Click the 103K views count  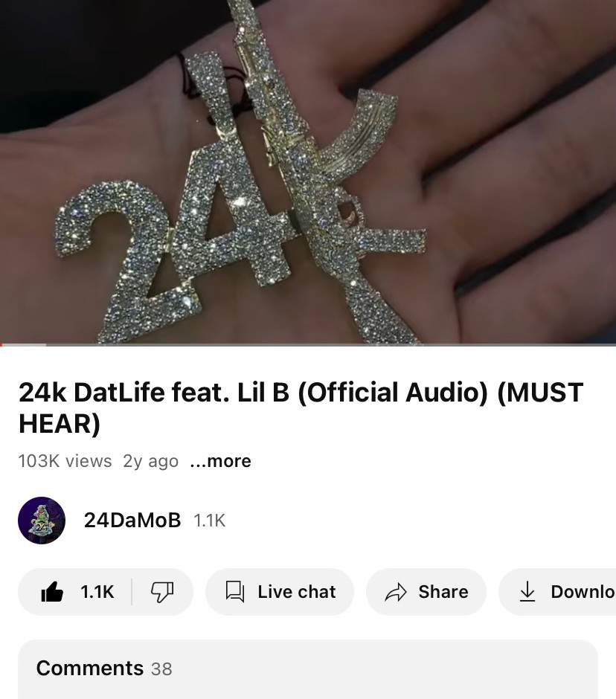(x=65, y=461)
